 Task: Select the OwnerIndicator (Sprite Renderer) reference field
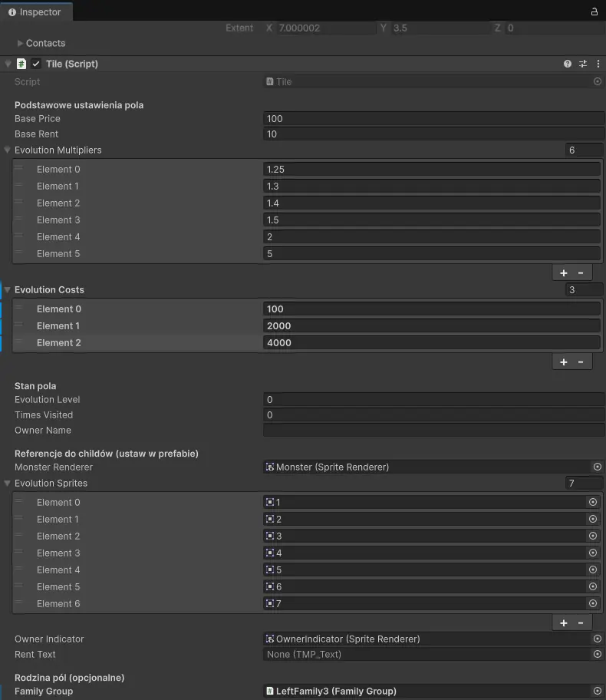427,639
